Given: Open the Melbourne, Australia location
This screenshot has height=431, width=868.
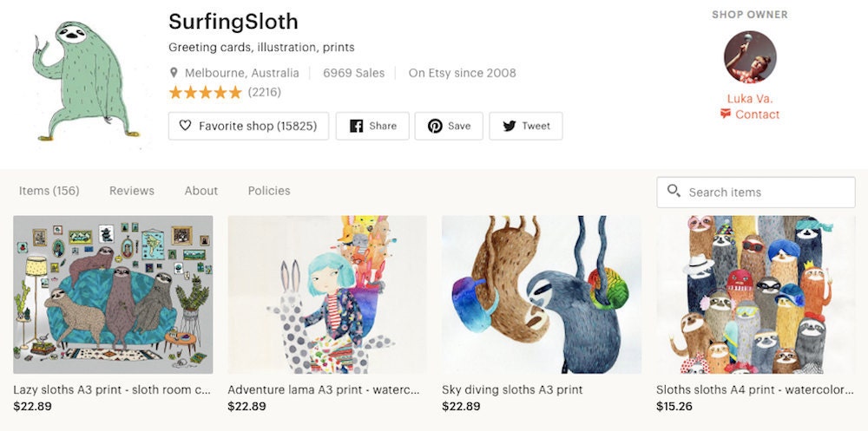Looking at the screenshot, I should (241, 73).
